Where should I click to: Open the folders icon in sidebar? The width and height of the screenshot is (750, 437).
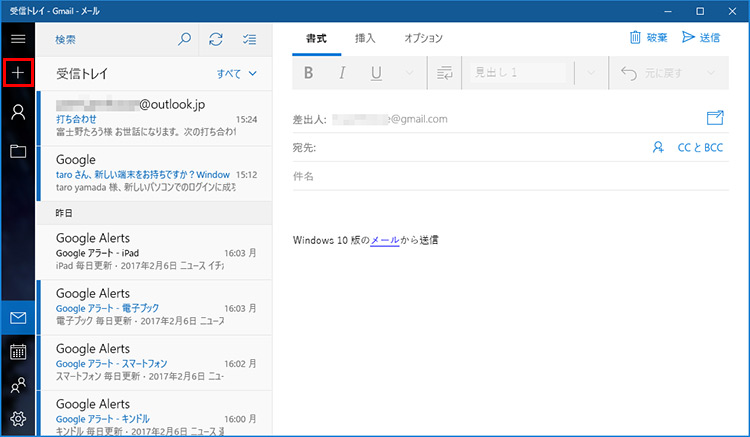click(x=18, y=152)
